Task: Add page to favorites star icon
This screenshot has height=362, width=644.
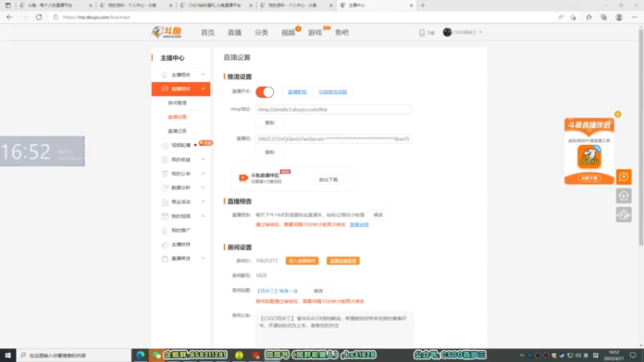Action: [x=573, y=17]
